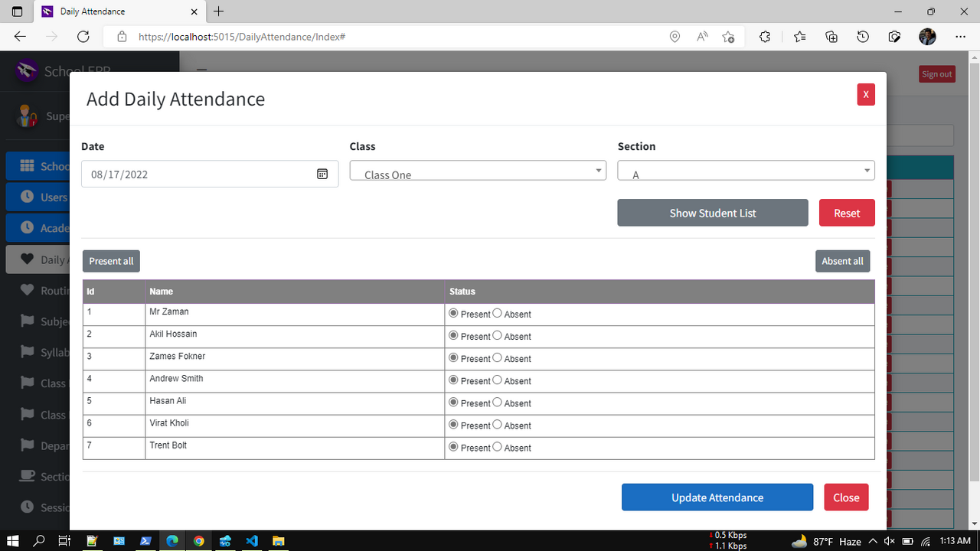Click the Update Attendance button

(x=717, y=497)
